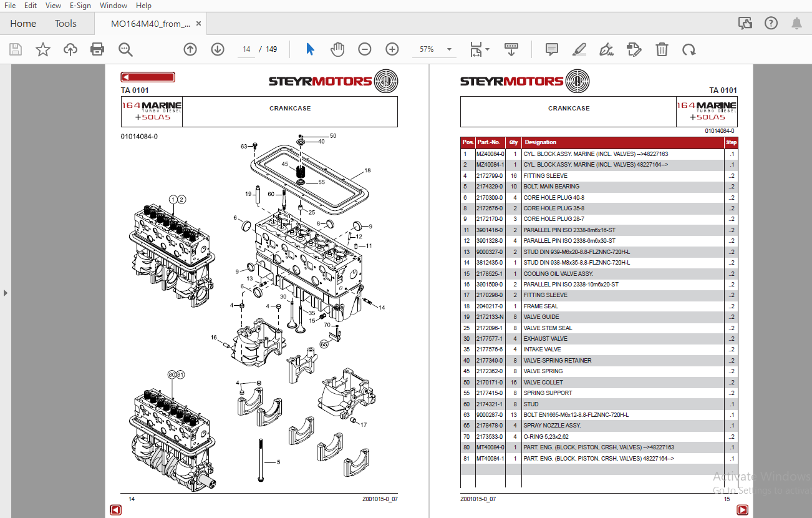Select the Highlight text tool
Screen dimensions: 812x518
tap(579, 49)
